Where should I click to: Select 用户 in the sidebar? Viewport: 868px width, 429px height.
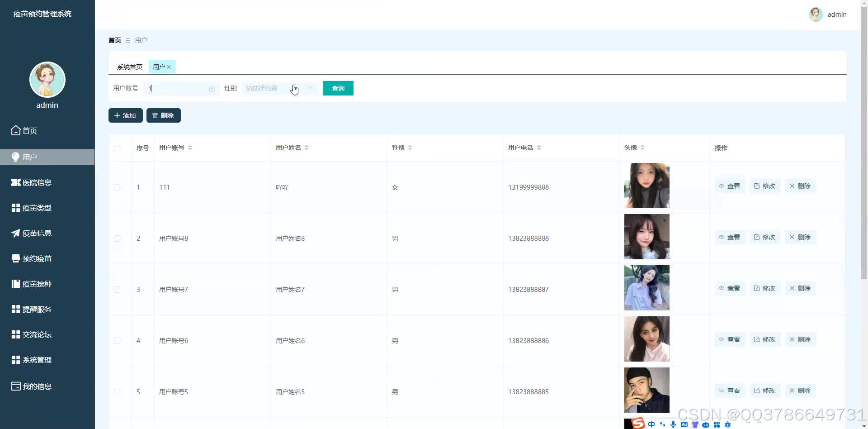click(47, 157)
